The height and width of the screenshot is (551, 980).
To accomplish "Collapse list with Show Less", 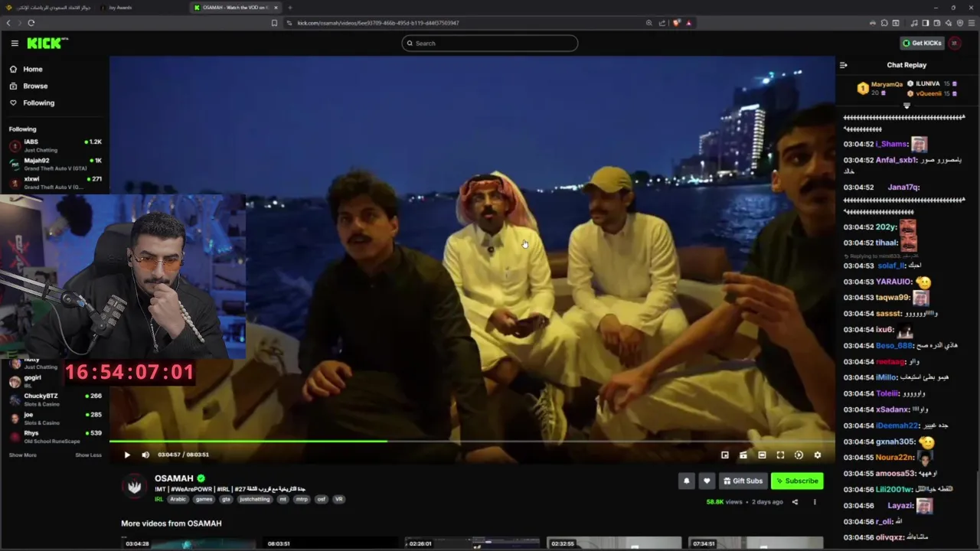I will pos(88,455).
